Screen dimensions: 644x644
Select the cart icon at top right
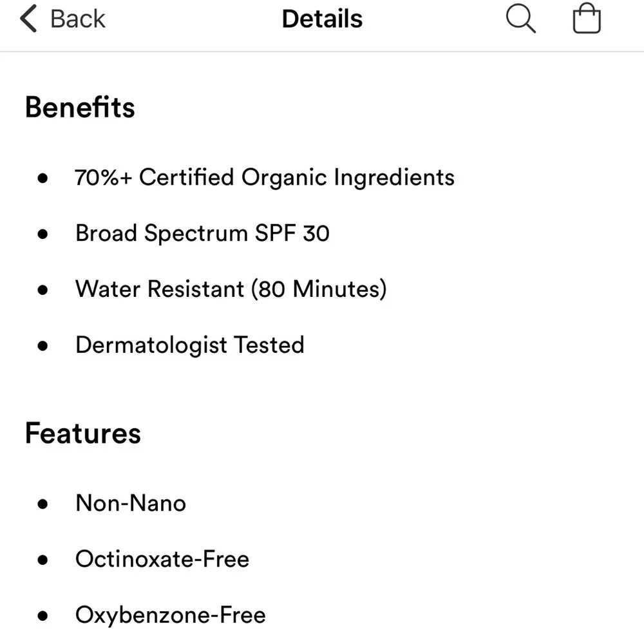click(586, 19)
